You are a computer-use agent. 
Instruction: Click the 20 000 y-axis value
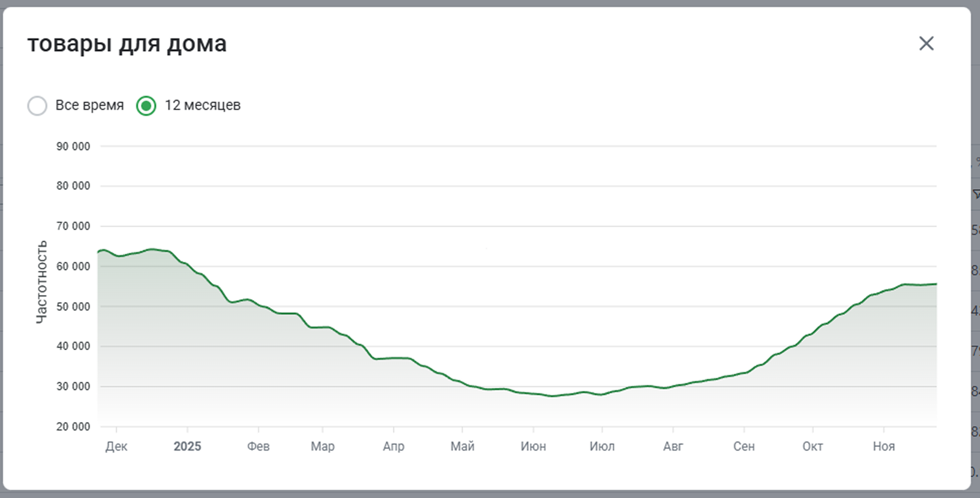click(73, 427)
